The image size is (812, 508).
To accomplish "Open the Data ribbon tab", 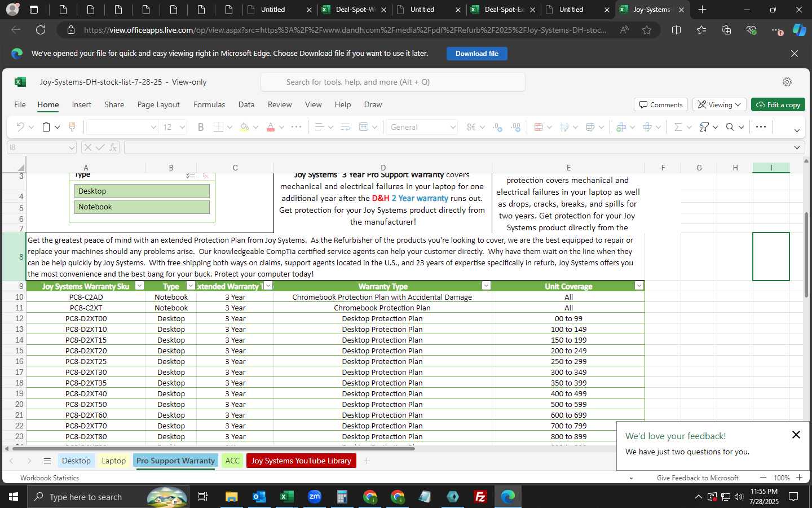I will [x=246, y=104].
